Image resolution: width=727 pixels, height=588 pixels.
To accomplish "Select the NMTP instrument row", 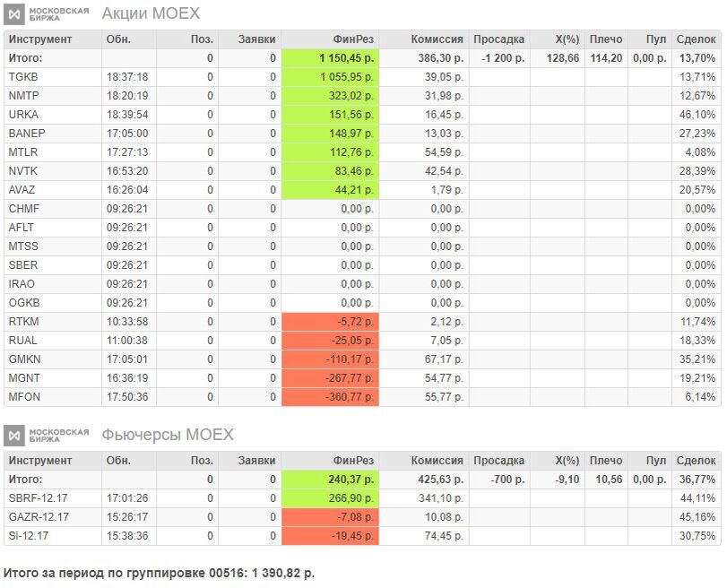I will [362, 96].
